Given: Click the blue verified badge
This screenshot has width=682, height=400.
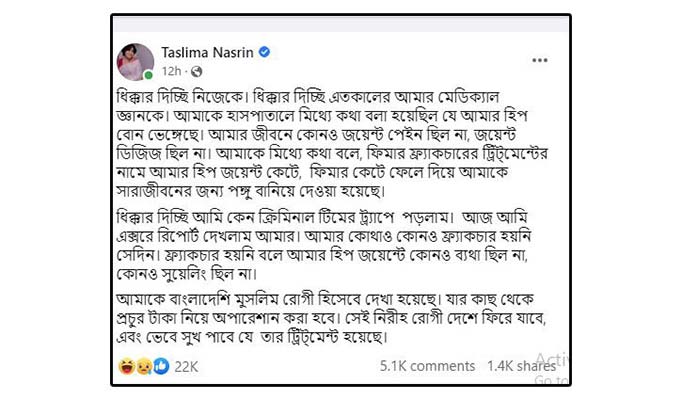Looking at the screenshot, I should [265, 52].
